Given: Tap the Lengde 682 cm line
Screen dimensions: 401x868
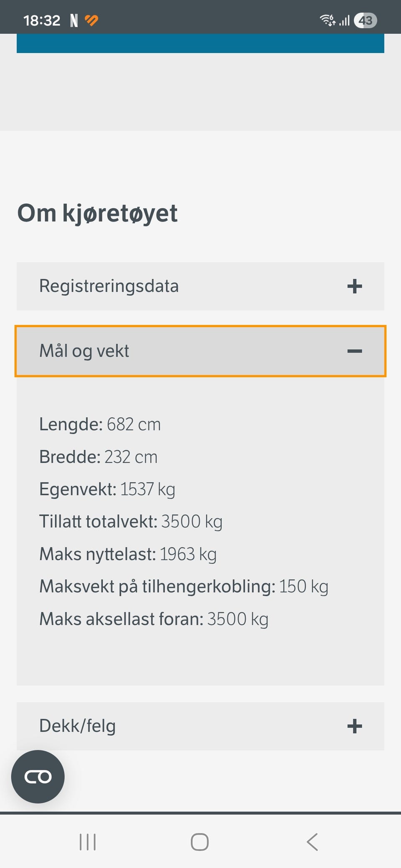Looking at the screenshot, I should 100,424.
